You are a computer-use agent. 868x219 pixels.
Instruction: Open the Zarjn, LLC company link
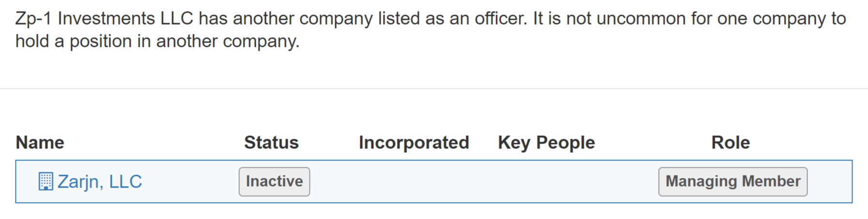[100, 182]
